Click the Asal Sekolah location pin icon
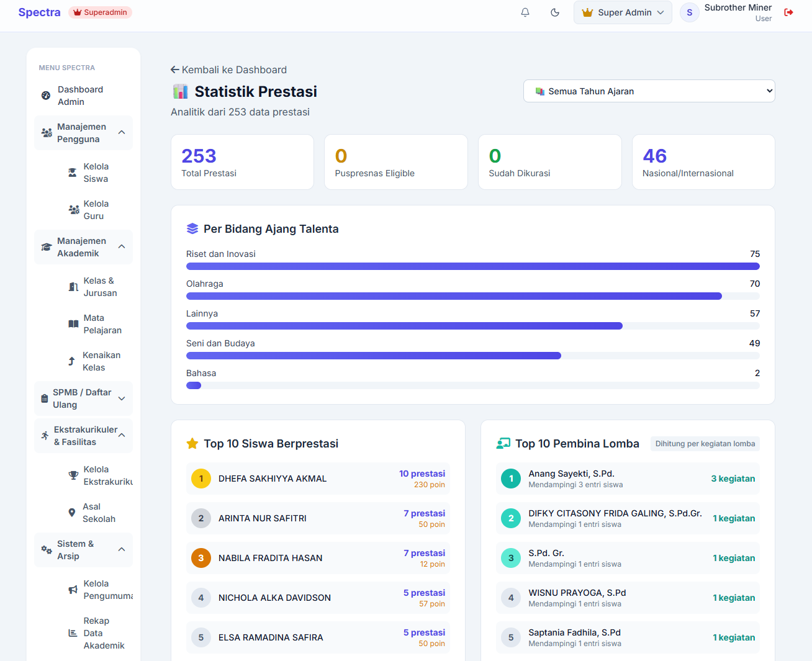Screen dimensions: 812x661 point(72,513)
